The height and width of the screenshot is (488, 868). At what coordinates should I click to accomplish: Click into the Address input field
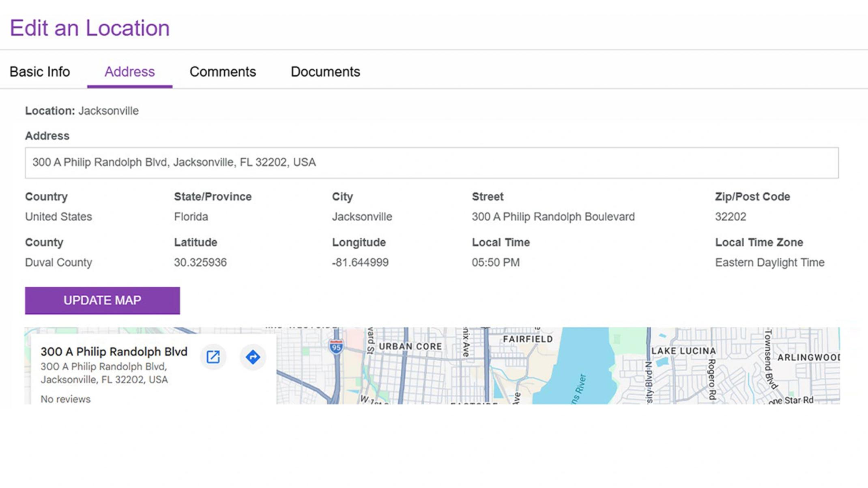432,163
